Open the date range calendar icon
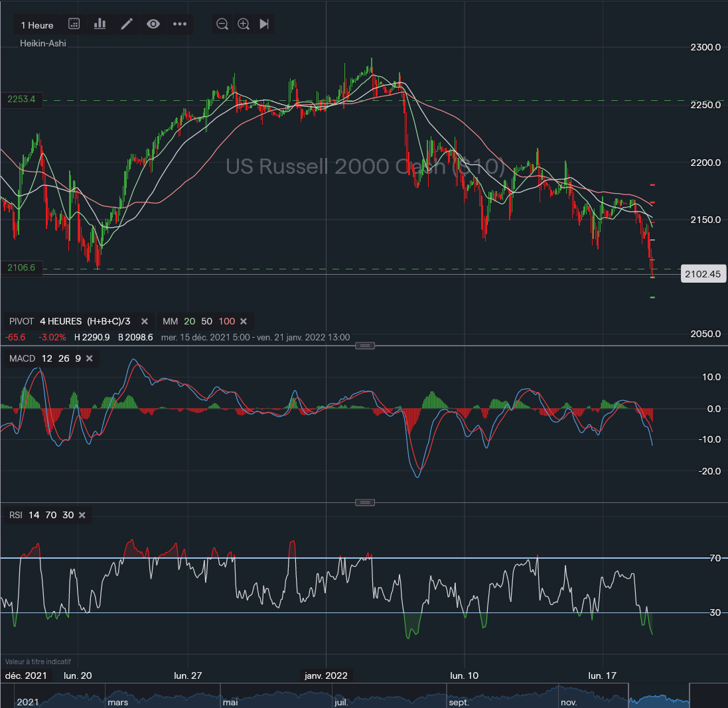 coord(74,24)
